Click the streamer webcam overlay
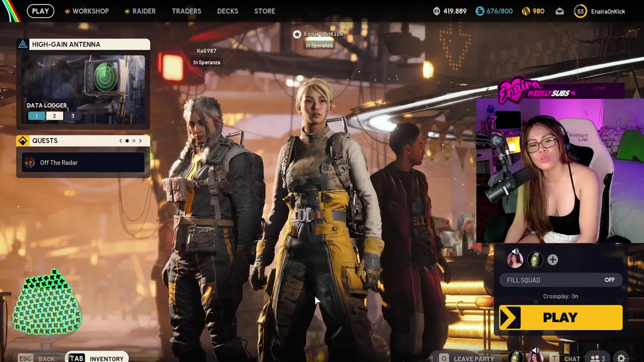Image resolution: width=644 pixels, height=362 pixels. point(560,171)
